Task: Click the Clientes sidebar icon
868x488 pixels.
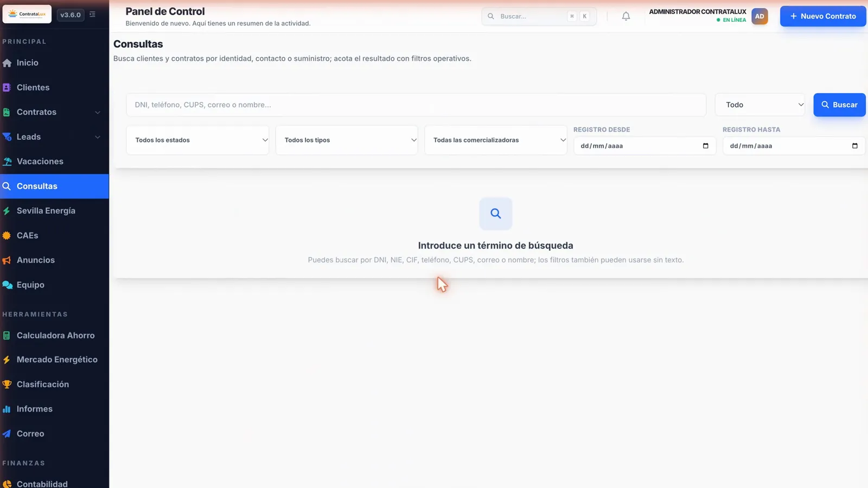Action: point(7,87)
